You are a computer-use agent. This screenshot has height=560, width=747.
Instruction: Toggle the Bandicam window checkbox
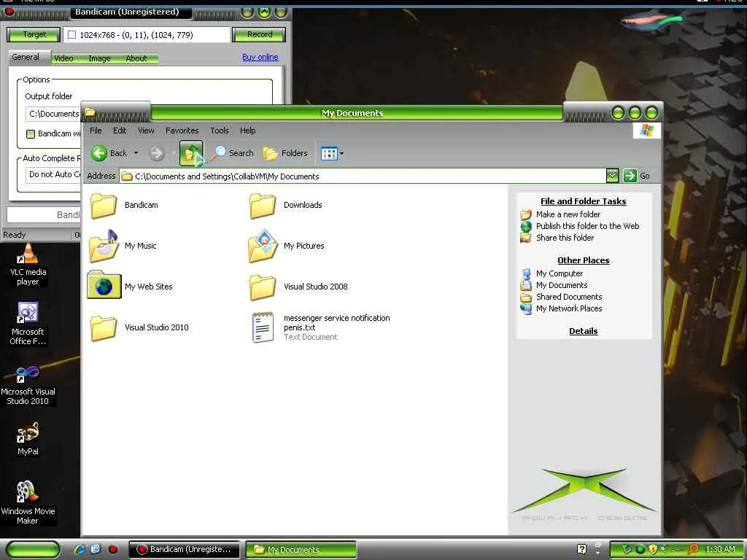click(x=31, y=134)
